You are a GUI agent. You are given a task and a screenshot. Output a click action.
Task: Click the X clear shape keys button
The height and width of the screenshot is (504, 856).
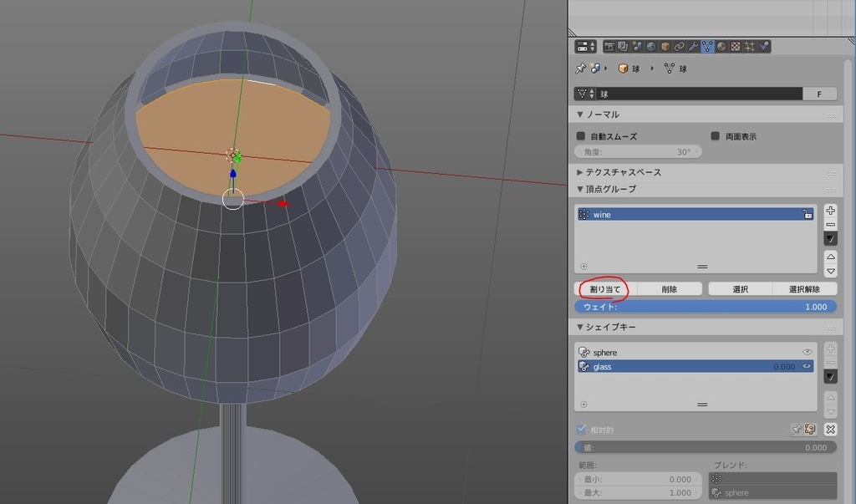[830, 429]
